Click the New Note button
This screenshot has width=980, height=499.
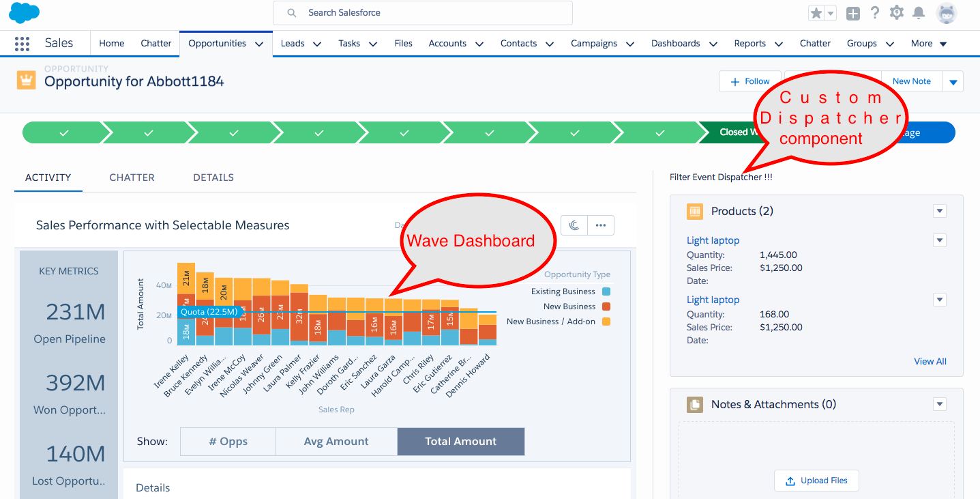(912, 81)
